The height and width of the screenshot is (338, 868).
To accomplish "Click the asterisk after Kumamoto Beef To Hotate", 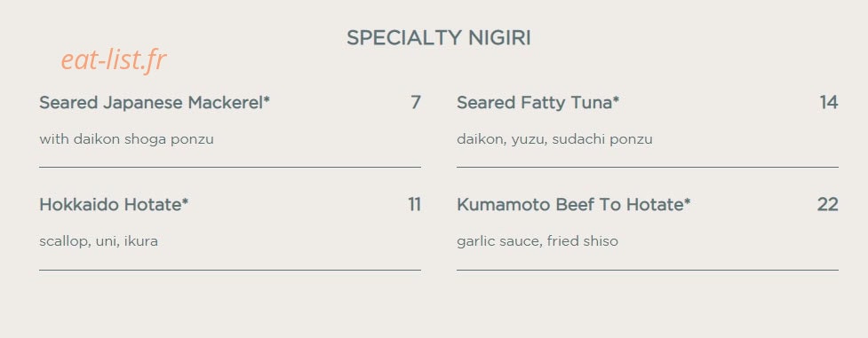I will click(x=687, y=201).
